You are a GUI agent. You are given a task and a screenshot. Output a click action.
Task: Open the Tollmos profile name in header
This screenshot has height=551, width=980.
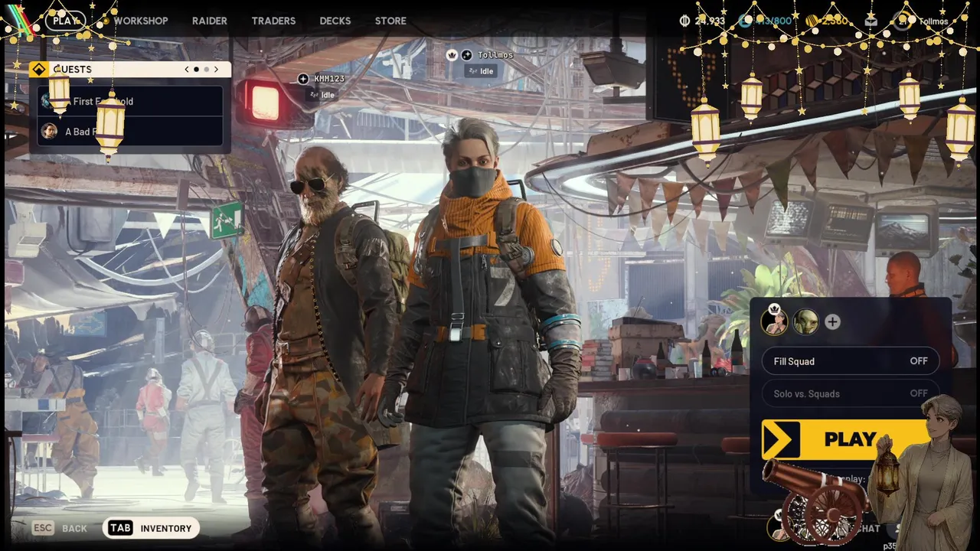tap(933, 21)
